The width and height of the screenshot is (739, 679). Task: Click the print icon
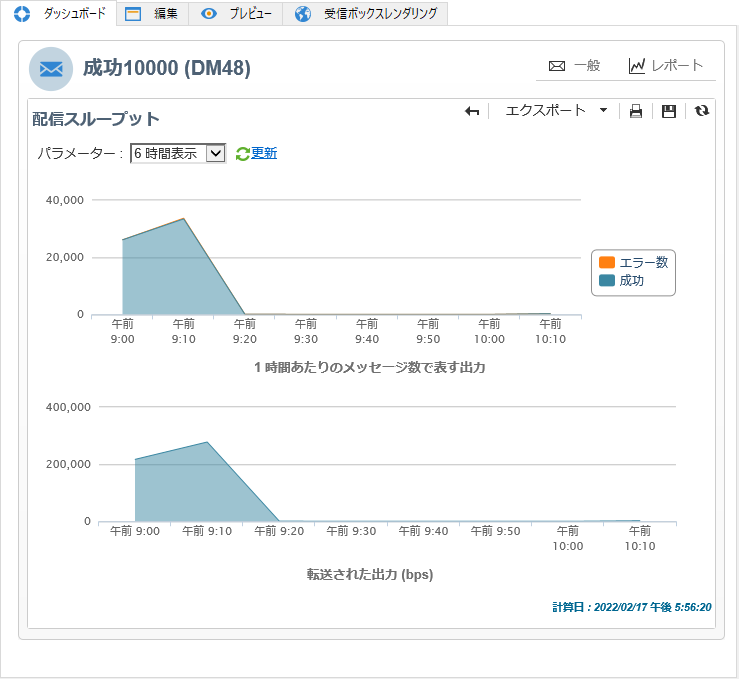(636, 111)
